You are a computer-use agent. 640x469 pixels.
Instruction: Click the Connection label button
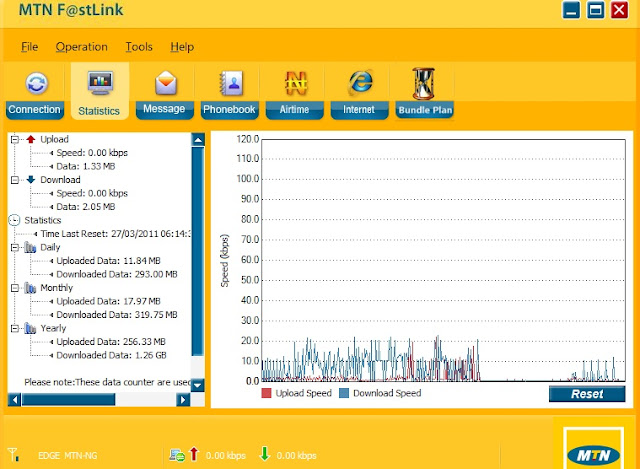(35, 110)
